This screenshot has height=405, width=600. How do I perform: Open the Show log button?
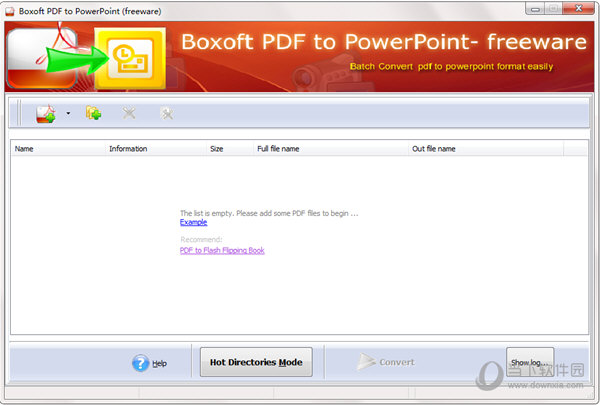(530, 362)
